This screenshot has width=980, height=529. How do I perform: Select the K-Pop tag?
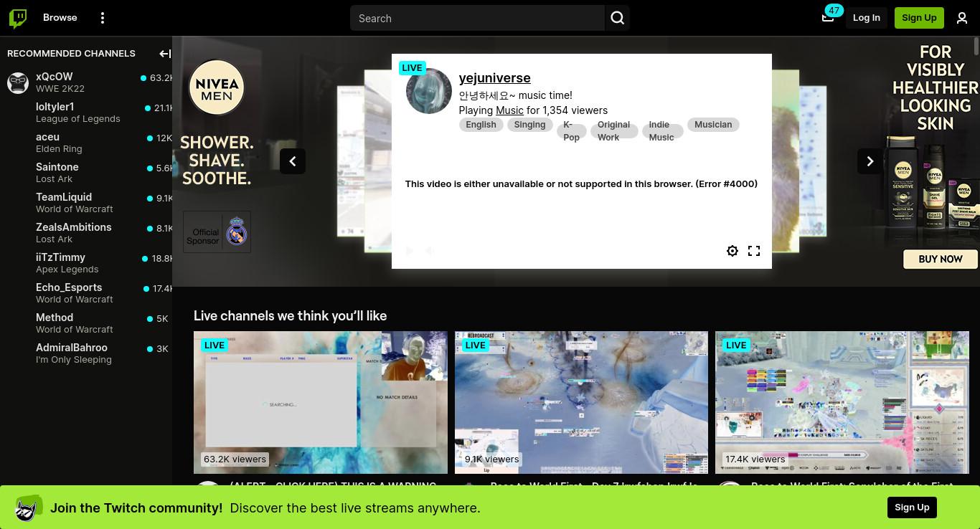click(x=572, y=130)
